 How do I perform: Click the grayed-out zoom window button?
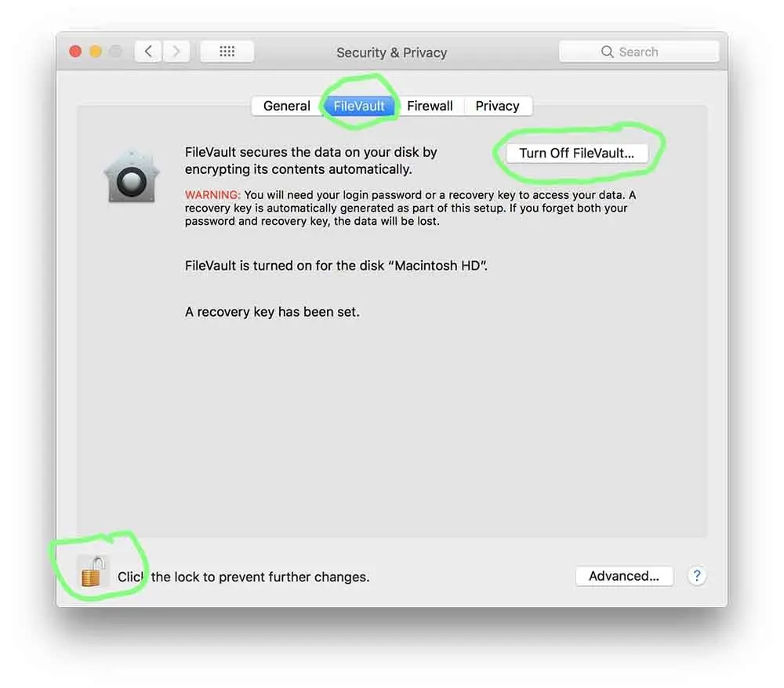115,52
